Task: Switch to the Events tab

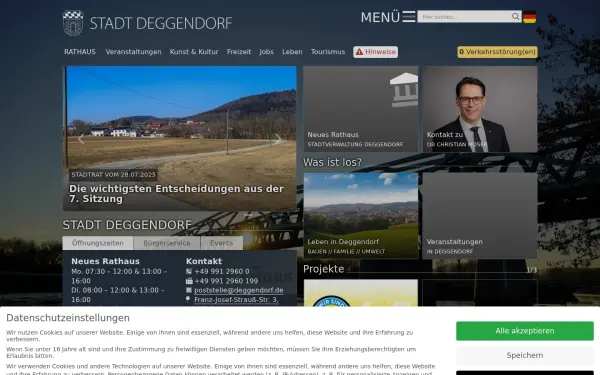Action: click(x=221, y=243)
